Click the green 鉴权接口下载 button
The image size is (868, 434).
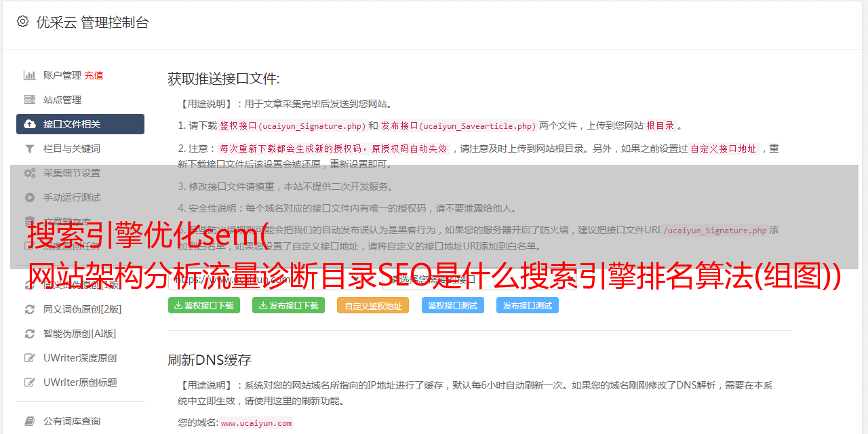coord(204,305)
